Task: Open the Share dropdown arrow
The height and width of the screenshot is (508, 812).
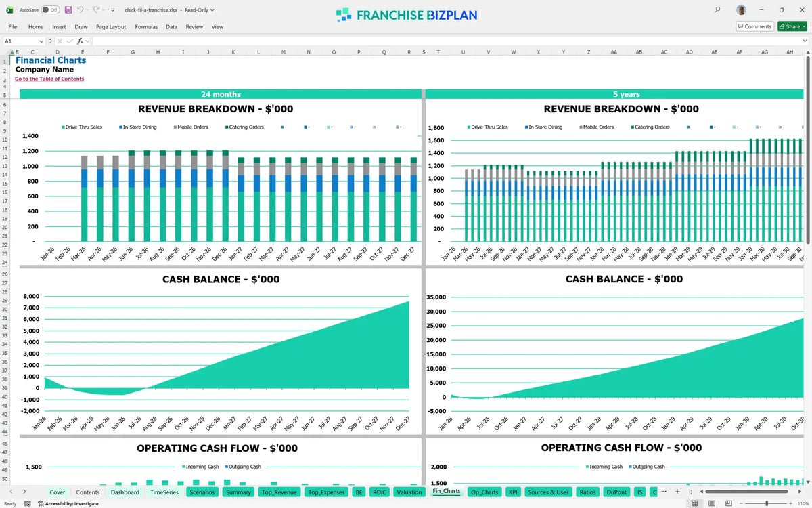Action: pyautogui.click(x=803, y=26)
